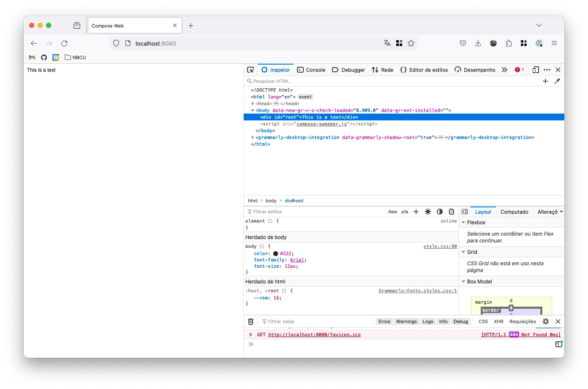Show more devtools tabs via double chevron
The width and height of the screenshot is (588, 389).
[504, 70]
